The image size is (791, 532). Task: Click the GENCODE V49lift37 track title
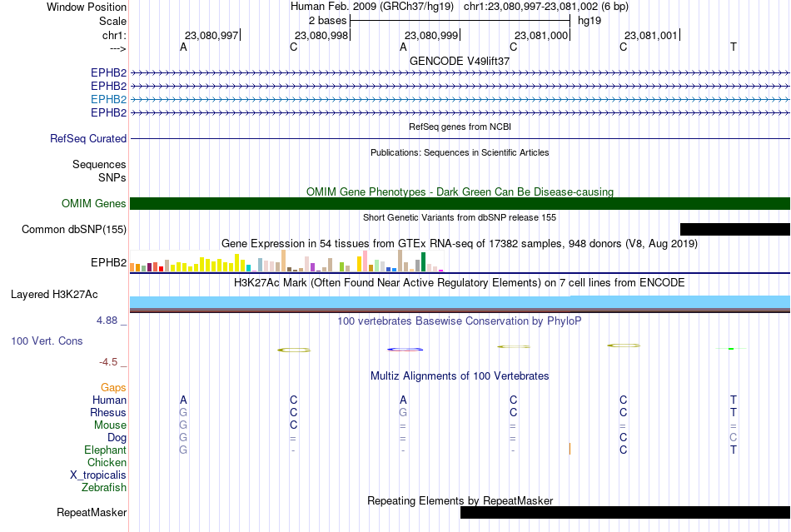[460, 61]
